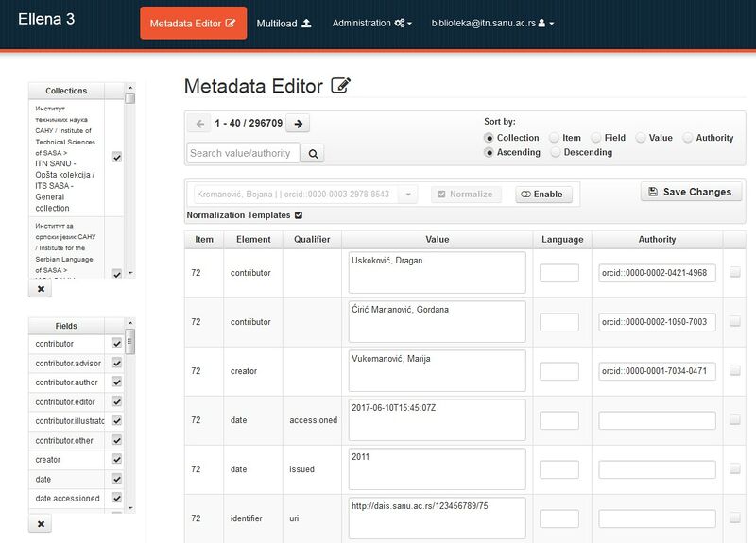Toggle Normalization Templates checkbox
This screenshot has width=756, height=543.
click(300, 215)
